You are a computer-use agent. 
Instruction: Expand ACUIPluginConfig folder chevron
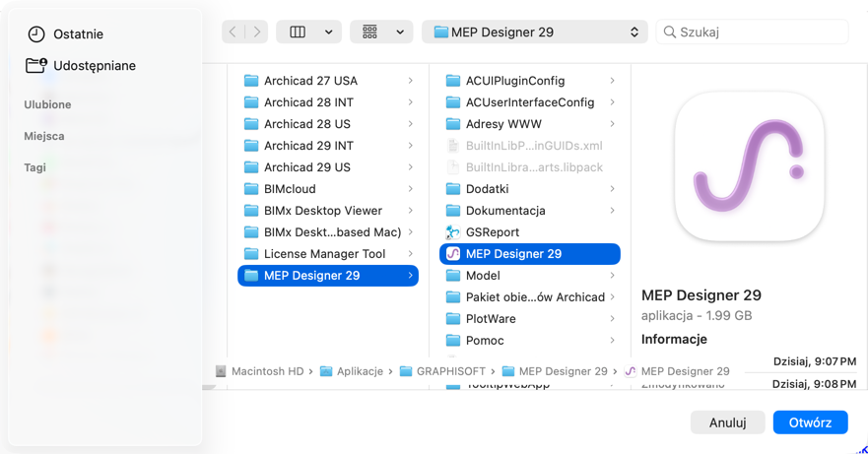pos(612,81)
